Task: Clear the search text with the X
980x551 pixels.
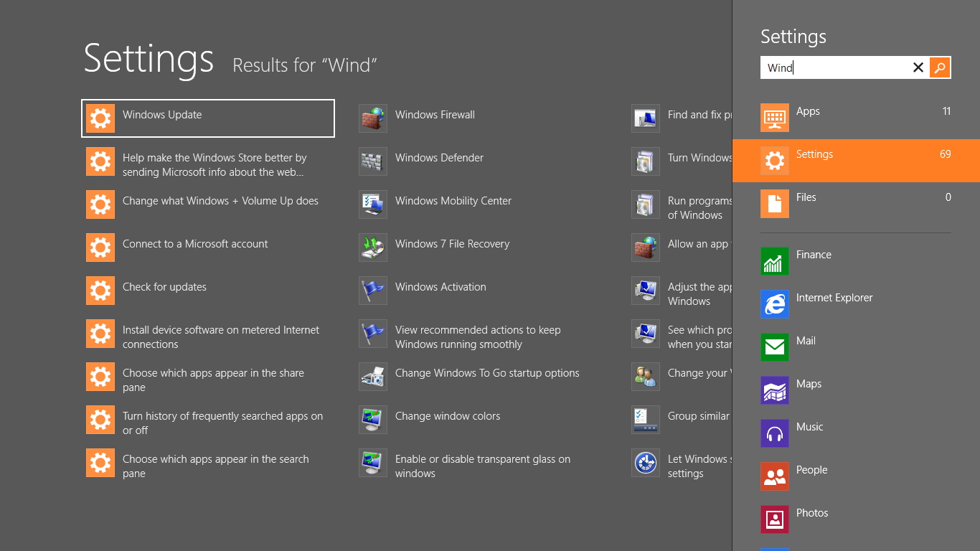Action: click(x=918, y=68)
